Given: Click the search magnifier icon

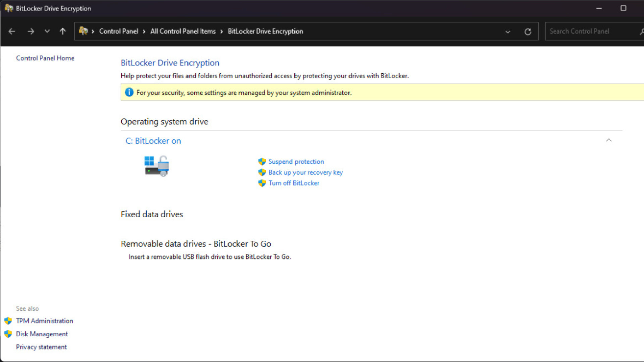Looking at the screenshot, I should [641, 31].
